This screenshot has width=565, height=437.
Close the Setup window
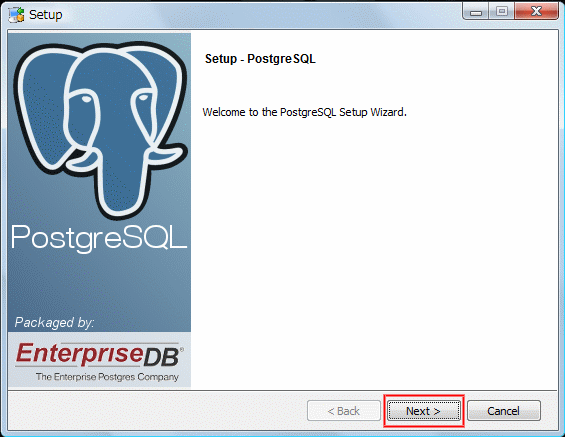[536, 12]
